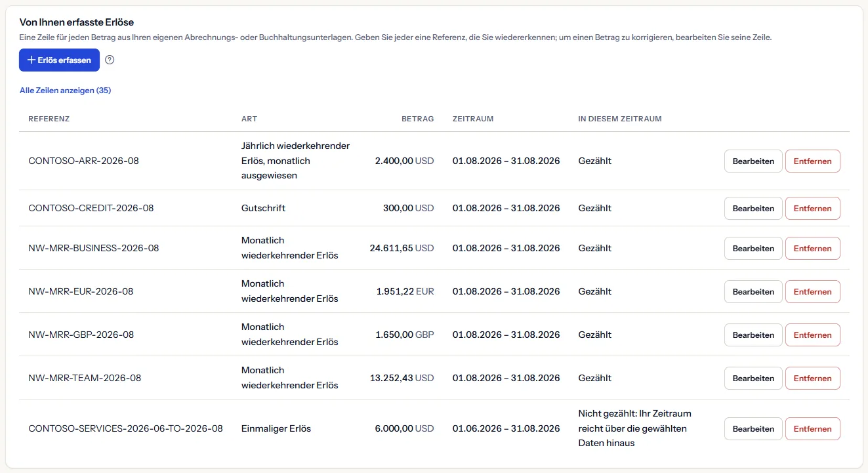The height and width of the screenshot is (473, 868).
Task: Select the reference text NW-MRR-EUR-2026-08
Action: point(81,291)
